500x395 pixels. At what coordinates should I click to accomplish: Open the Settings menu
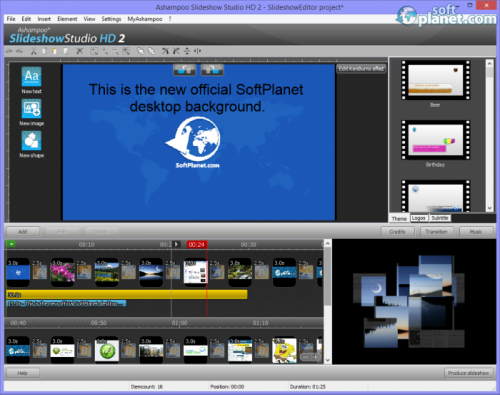111,19
